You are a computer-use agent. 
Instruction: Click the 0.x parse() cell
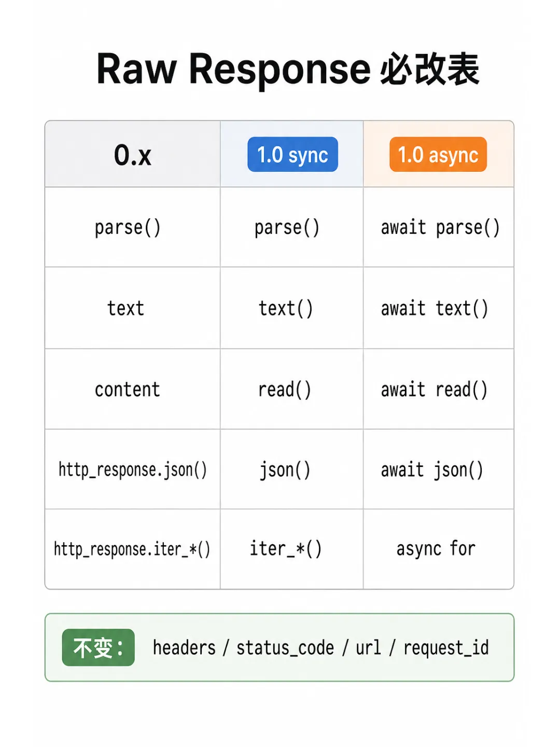tap(133, 227)
